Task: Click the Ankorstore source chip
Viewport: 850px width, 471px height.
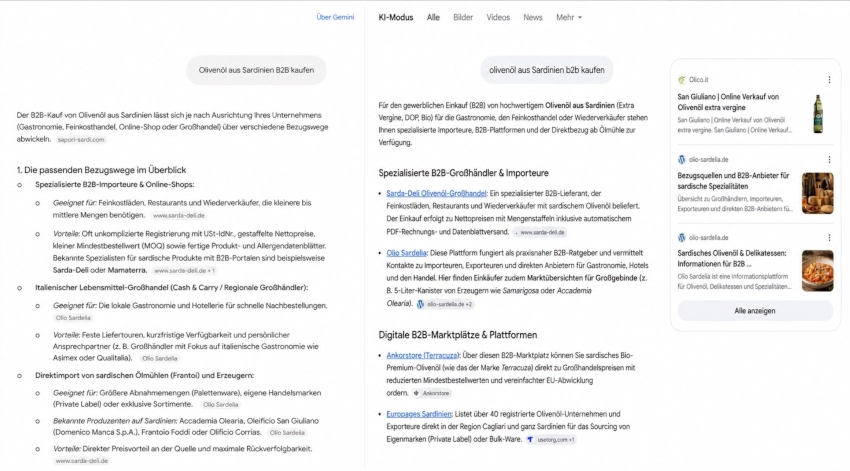Action: (x=432, y=393)
